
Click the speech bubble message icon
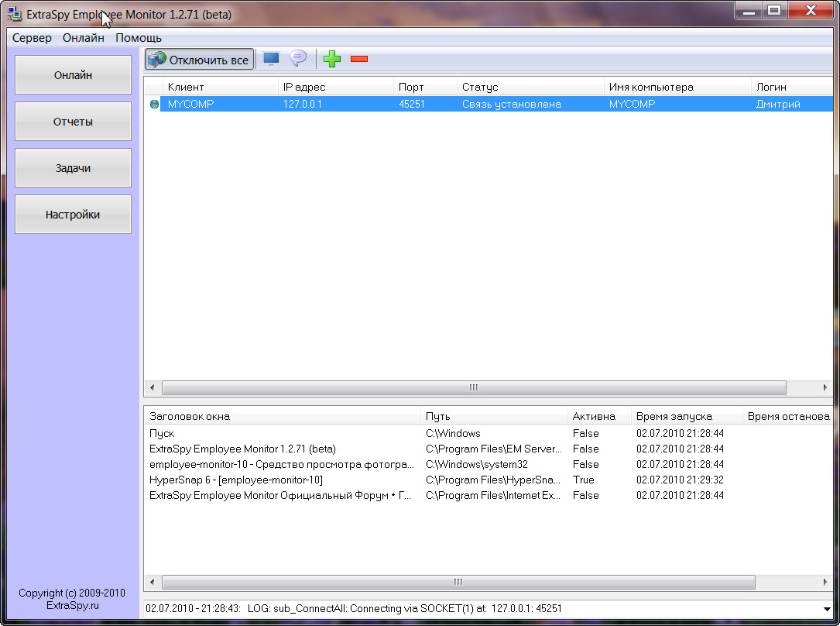pos(298,59)
